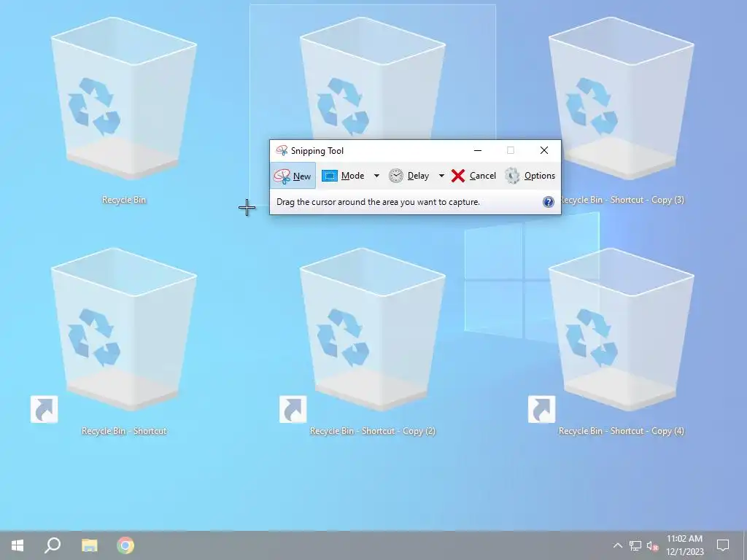Screen dimensions: 747x560
Task: Launch Google Chrome from taskbar
Action: [125, 545]
